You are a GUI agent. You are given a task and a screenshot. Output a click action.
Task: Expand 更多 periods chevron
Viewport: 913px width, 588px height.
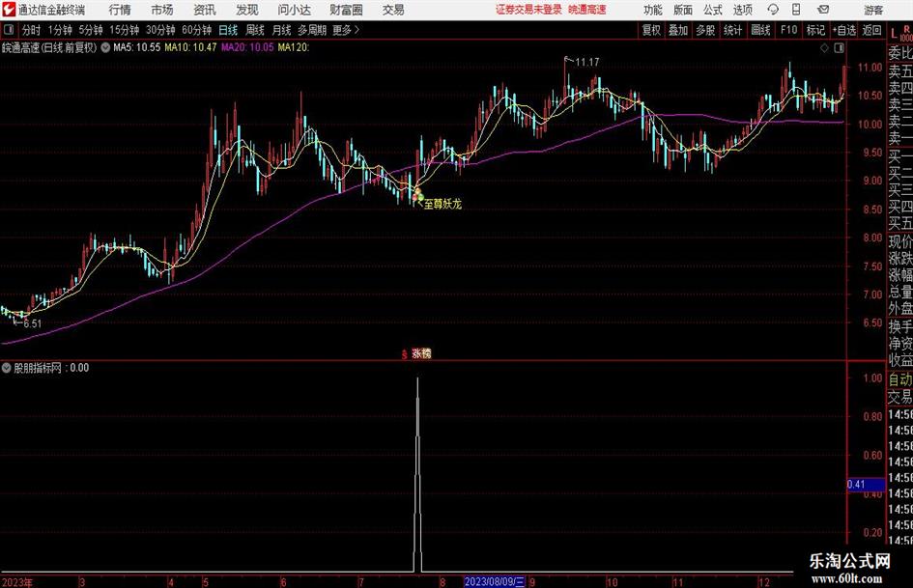click(357, 30)
